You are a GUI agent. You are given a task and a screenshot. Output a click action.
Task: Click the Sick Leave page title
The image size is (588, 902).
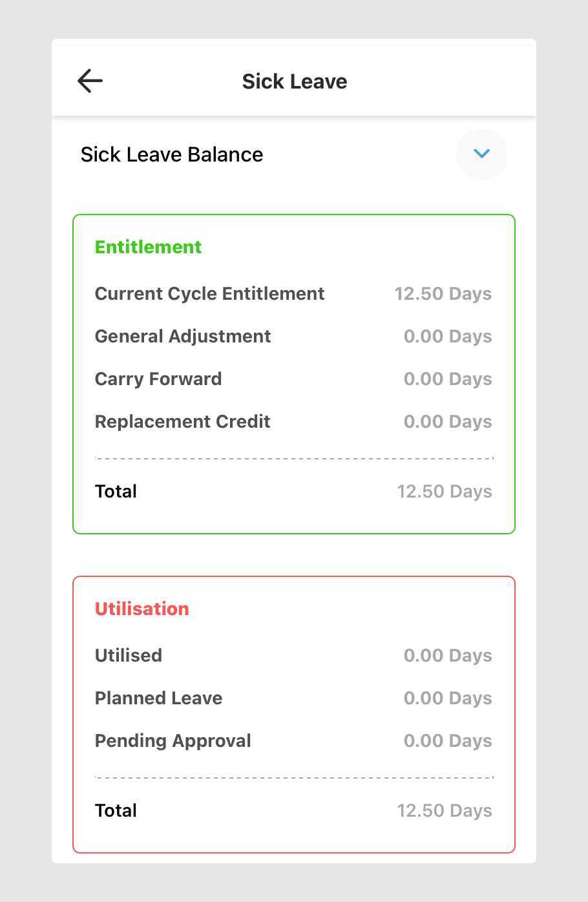(x=295, y=81)
